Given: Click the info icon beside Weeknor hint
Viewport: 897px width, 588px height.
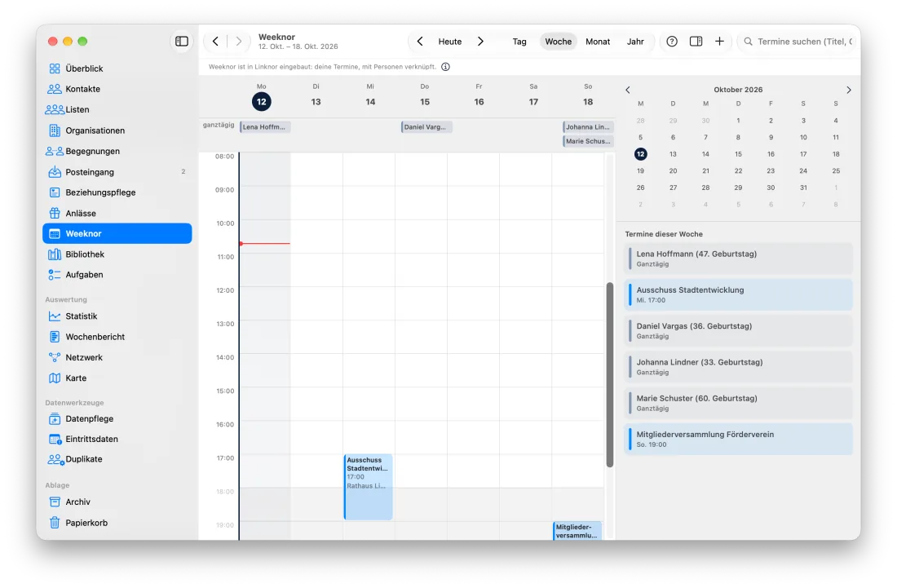Looking at the screenshot, I should (445, 67).
